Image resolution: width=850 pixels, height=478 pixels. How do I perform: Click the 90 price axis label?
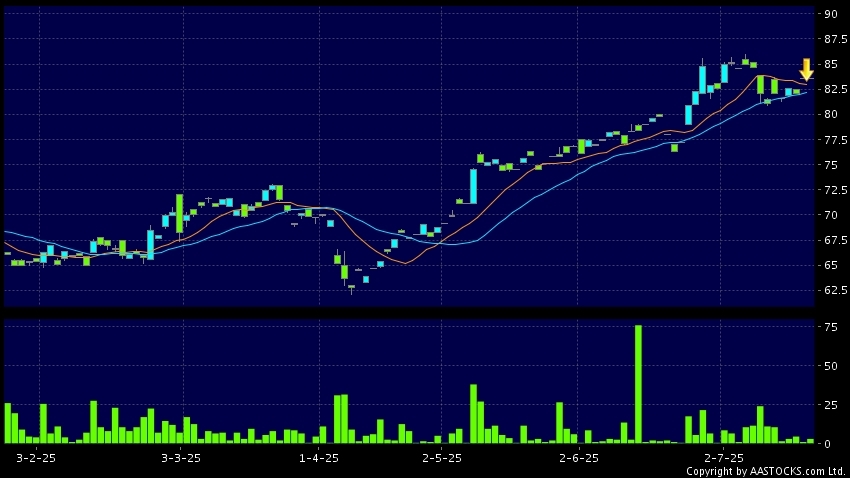830,15
